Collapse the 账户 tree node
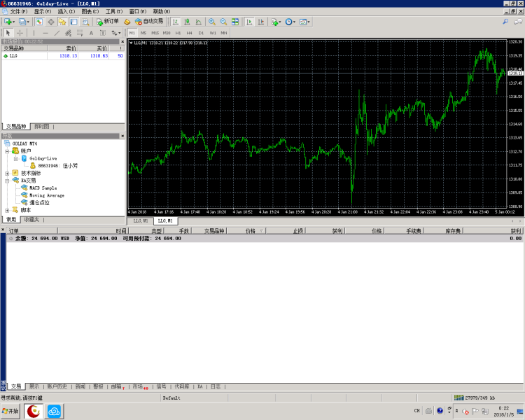This screenshot has width=525, height=420. tap(7, 151)
